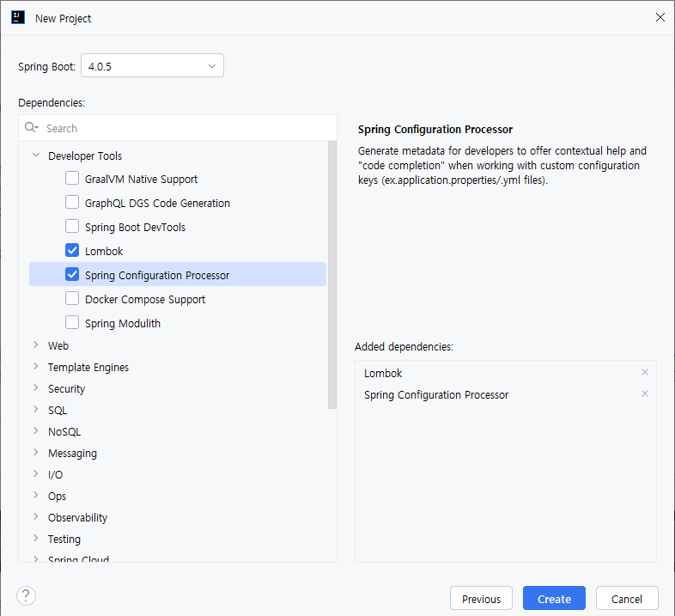
Task: Check the Spring Modulith checkbox
Action: pos(72,322)
